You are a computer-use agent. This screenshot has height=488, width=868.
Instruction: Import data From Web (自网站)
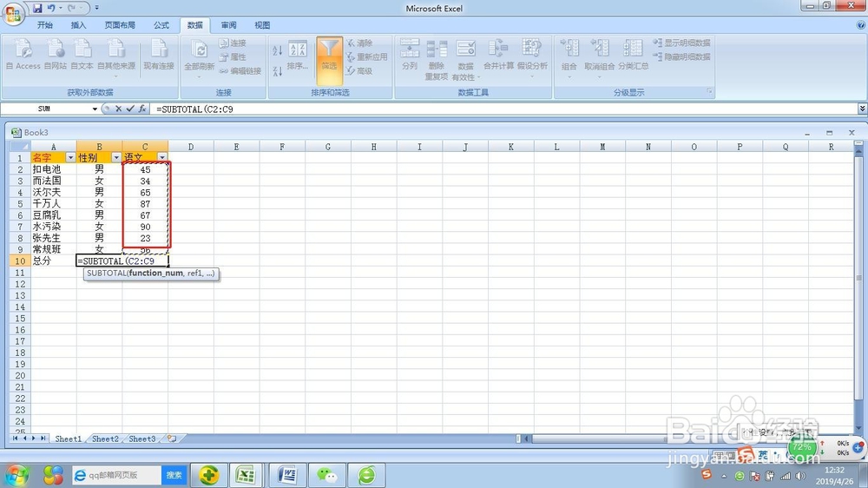(x=56, y=55)
